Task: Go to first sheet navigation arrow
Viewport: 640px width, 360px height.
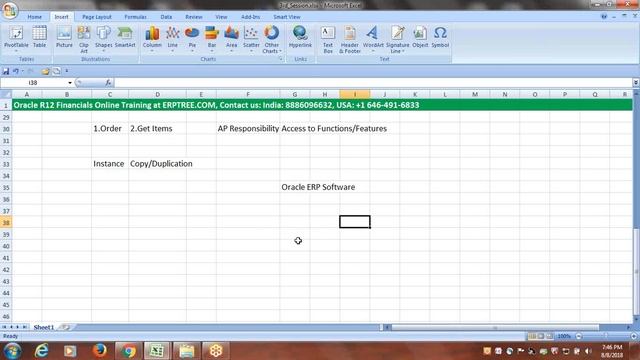Action: 4,327
